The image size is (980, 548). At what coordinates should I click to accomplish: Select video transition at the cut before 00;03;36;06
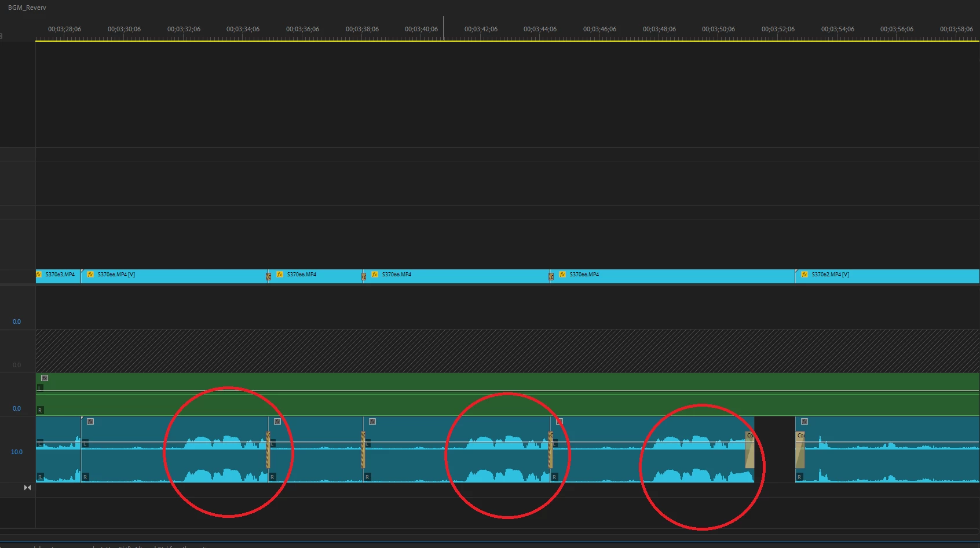point(268,277)
